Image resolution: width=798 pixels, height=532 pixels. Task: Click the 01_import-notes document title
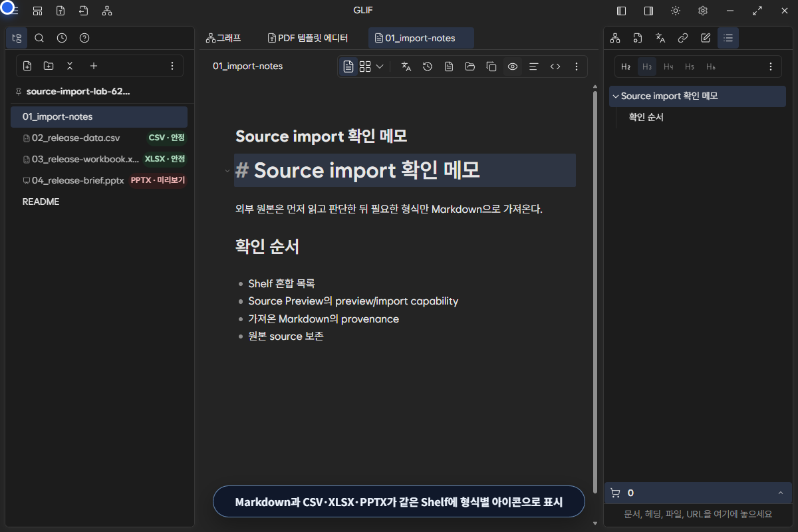point(247,66)
